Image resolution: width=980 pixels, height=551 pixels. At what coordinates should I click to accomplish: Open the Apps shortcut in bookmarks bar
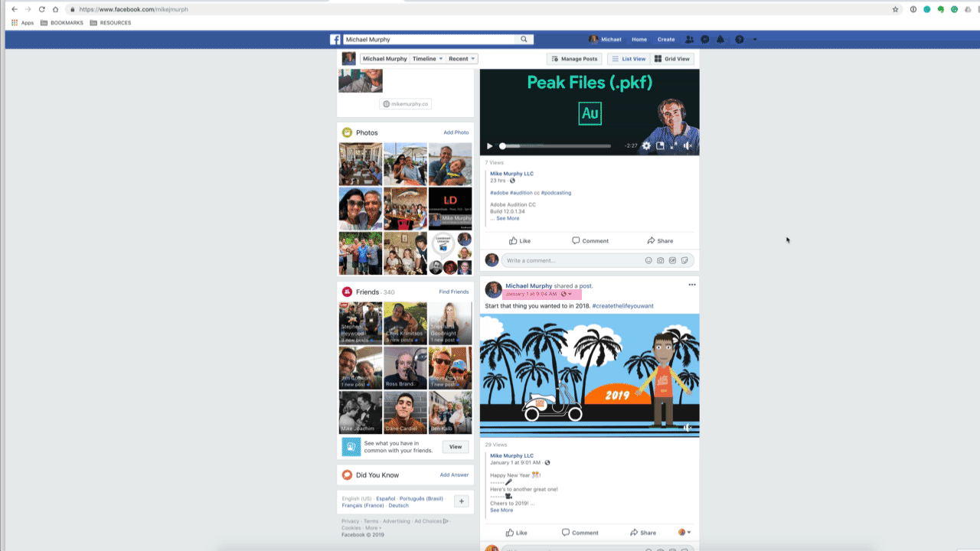(x=23, y=23)
